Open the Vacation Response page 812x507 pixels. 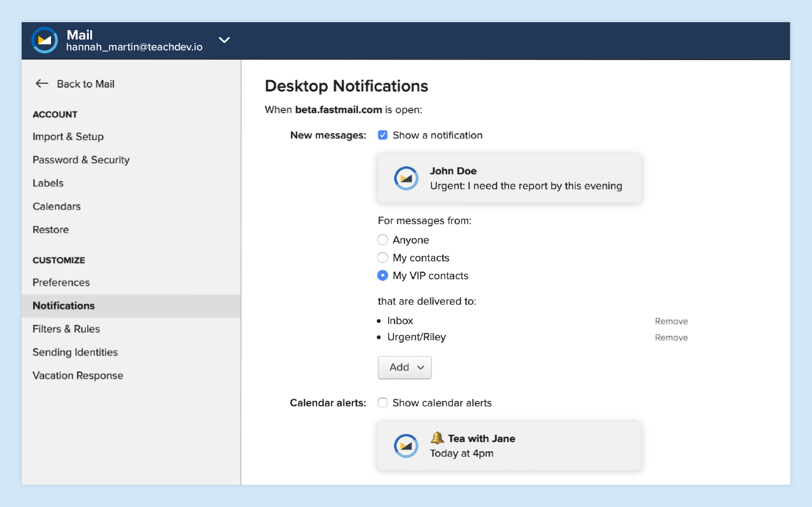coord(78,376)
